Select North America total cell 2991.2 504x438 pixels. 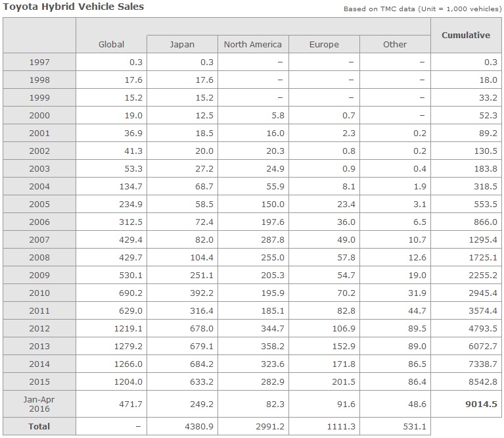270,426
